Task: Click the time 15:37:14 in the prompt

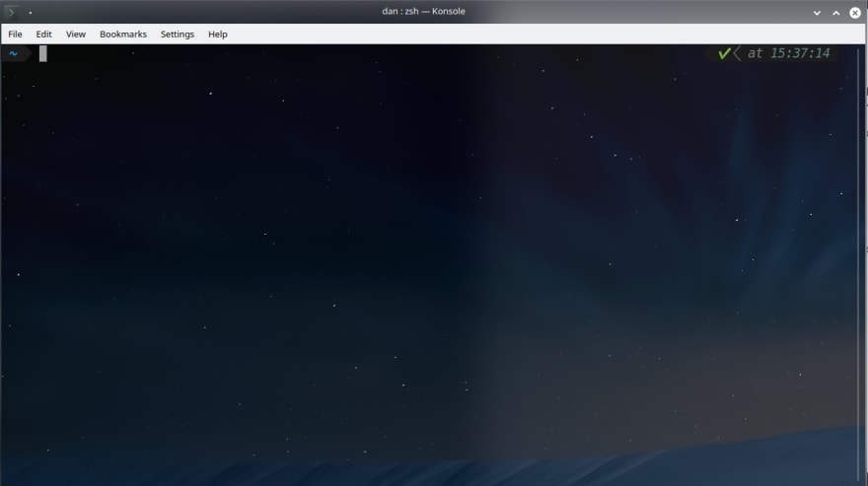Action: pos(800,53)
